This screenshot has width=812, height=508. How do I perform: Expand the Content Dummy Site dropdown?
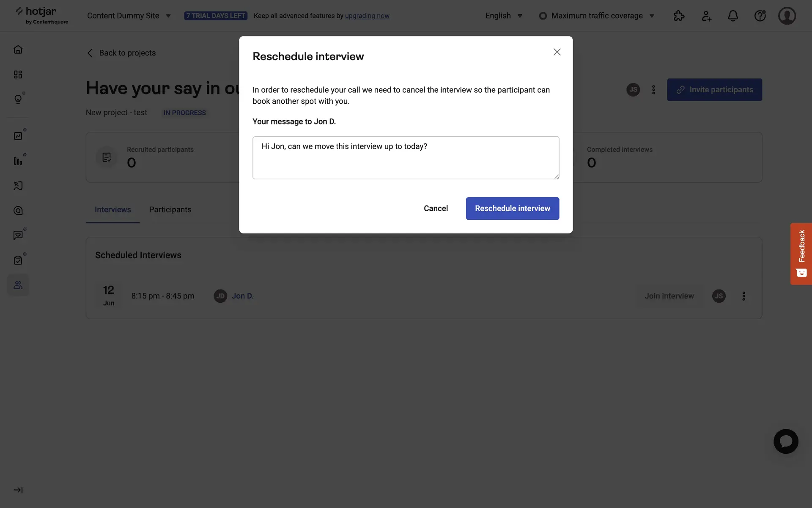[x=129, y=16]
